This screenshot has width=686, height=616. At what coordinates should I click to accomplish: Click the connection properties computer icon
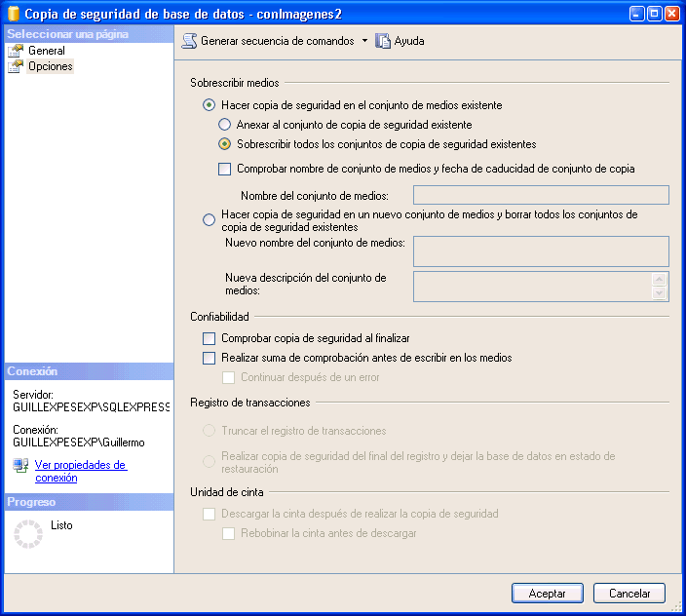coord(20,465)
